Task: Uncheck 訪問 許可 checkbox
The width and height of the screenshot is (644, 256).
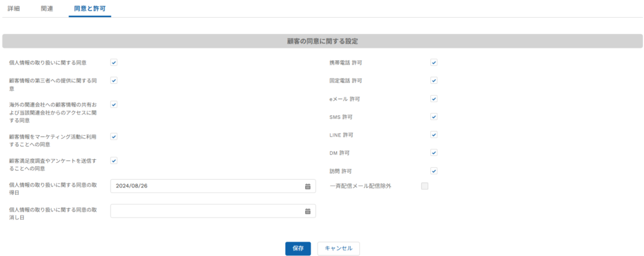Action: 434,171
